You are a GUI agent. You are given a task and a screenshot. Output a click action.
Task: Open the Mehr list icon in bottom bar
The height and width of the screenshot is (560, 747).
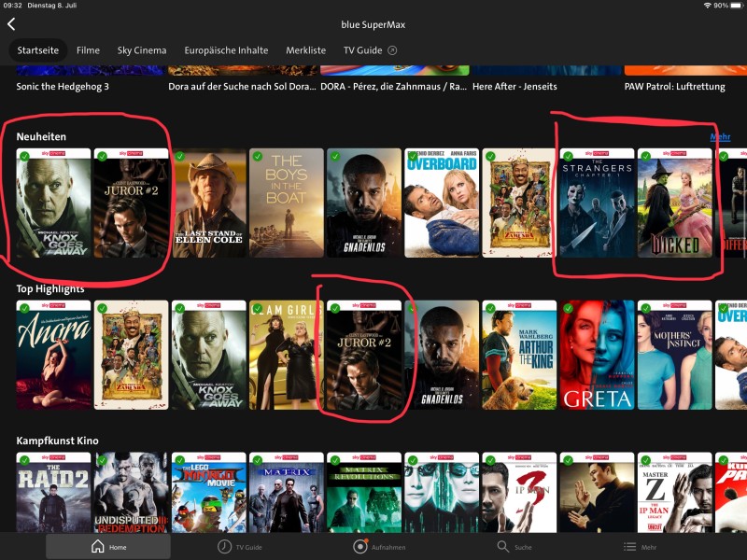click(630, 547)
